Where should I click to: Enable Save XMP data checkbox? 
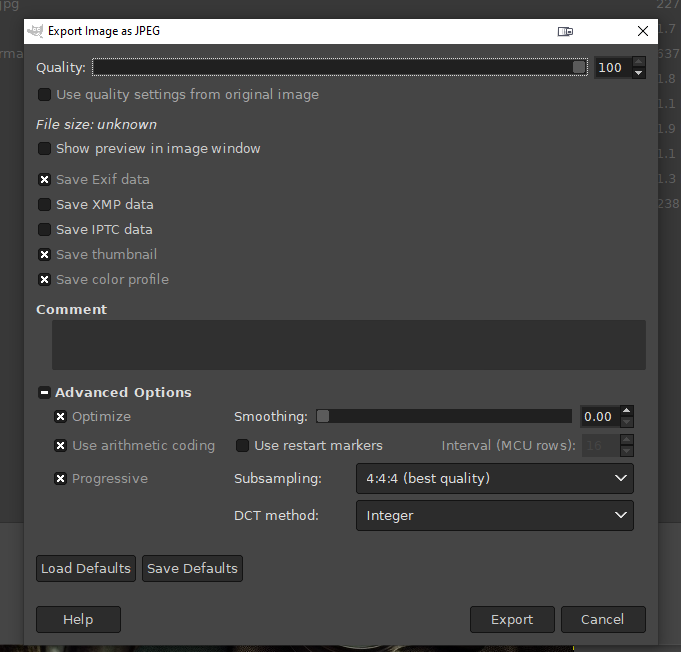coord(44,204)
